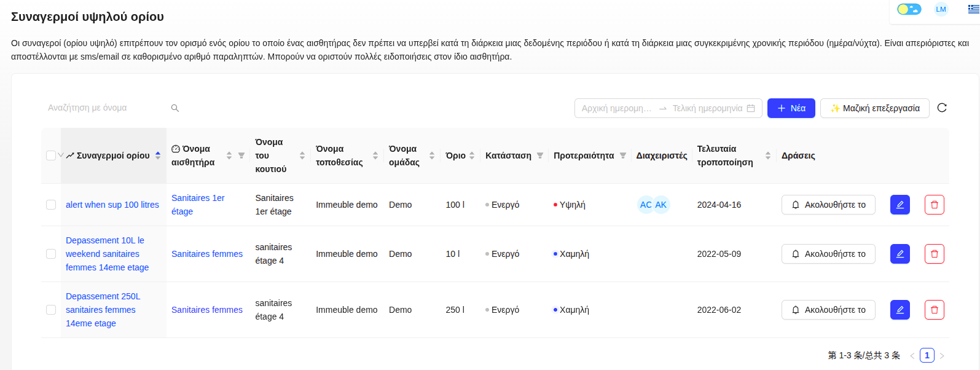Click the 2022-06-02 modification date
This screenshot has width=980, height=370.
click(719, 310)
